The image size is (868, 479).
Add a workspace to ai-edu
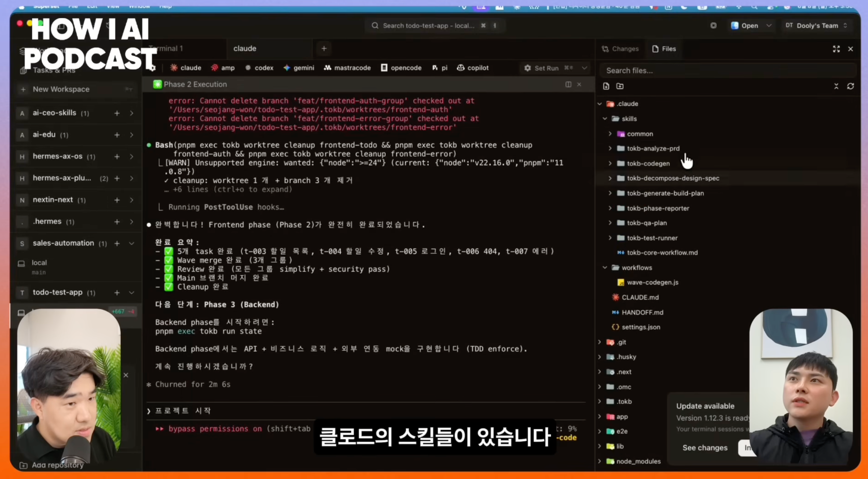click(x=117, y=135)
